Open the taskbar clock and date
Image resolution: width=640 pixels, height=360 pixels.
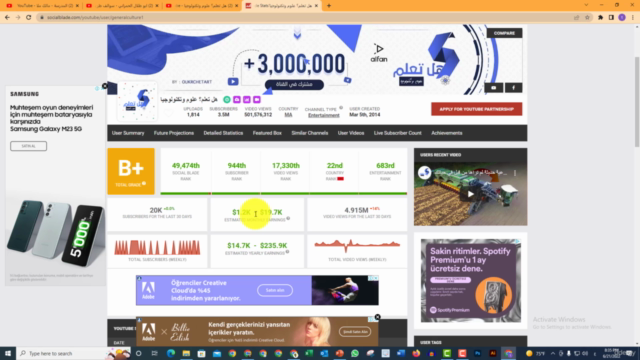(x=611, y=353)
